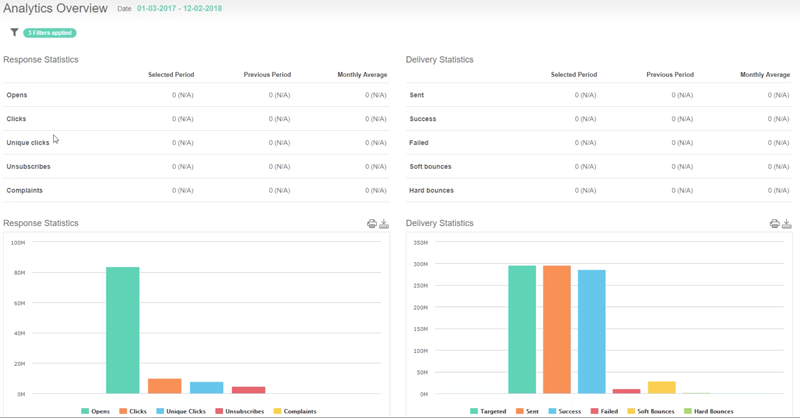Toggle the Complaints legend series
The width and height of the screenshot is (800, 418).
(x=295, y=411)
